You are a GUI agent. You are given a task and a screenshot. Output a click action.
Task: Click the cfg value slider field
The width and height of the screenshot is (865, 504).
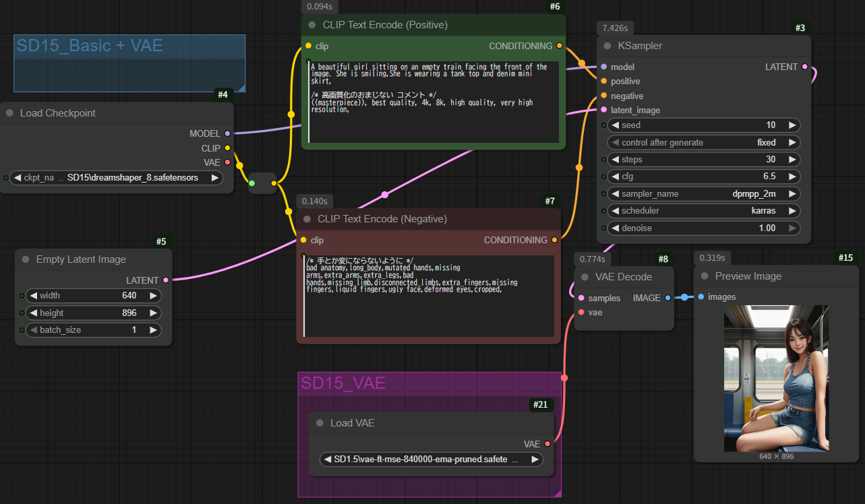pyautogui.click(x=703, y=177)
